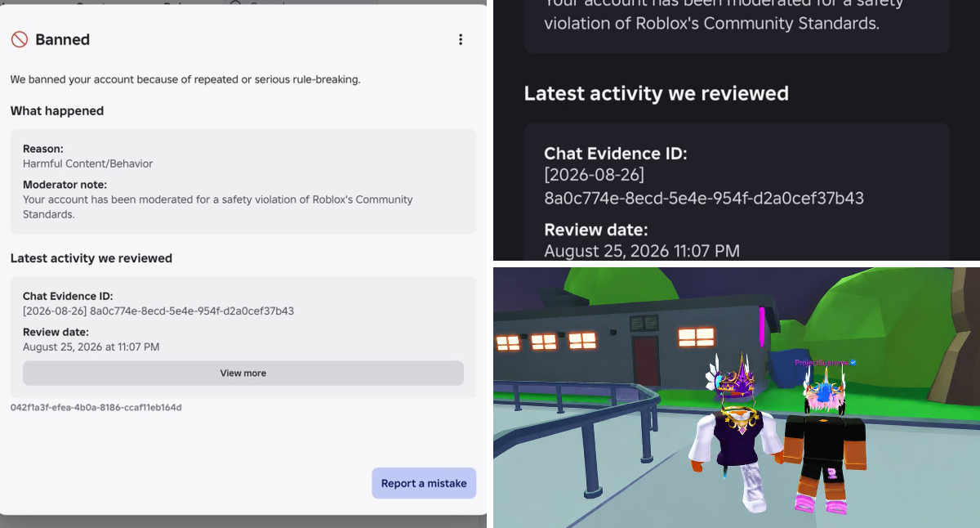Click the "Reason:" label
This screenshot has width=980, height=528.
[43, 149]
